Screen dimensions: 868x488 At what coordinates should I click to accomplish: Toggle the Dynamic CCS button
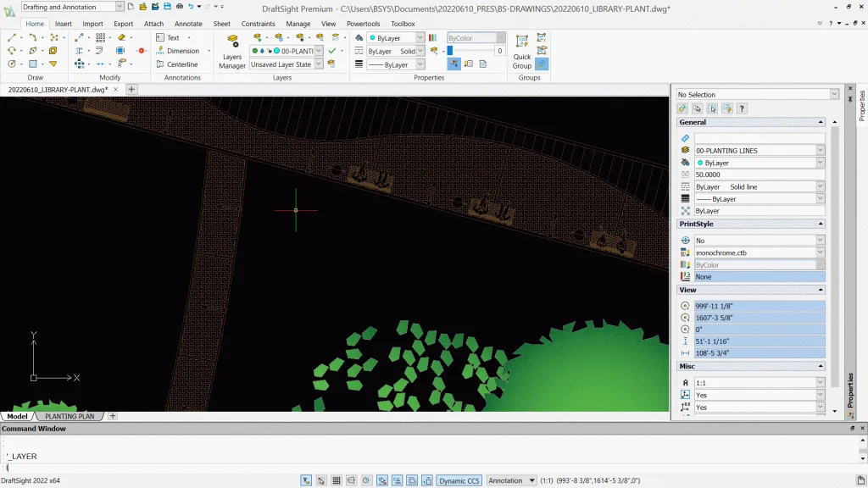(x=459, y=480)
